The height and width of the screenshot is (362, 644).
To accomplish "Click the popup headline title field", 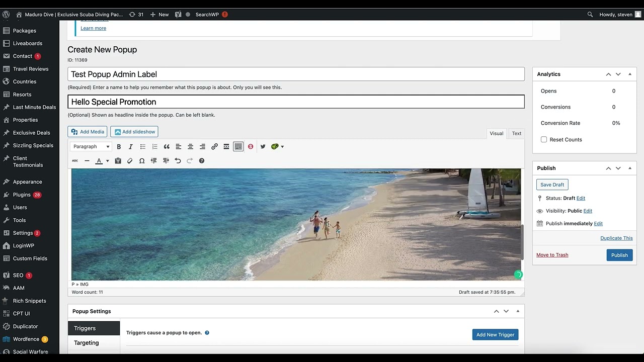I will click(296, 102).
